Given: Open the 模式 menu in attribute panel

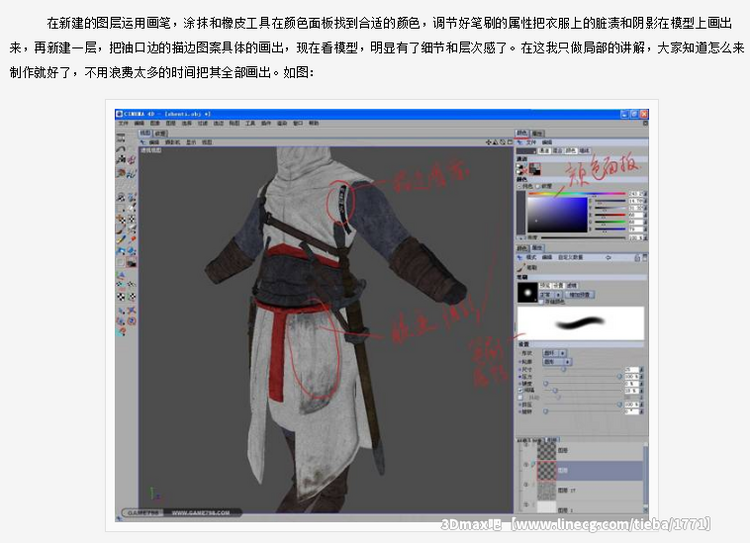Looking at the screenshot, I should pyautogui.click(x=531, y=257).
